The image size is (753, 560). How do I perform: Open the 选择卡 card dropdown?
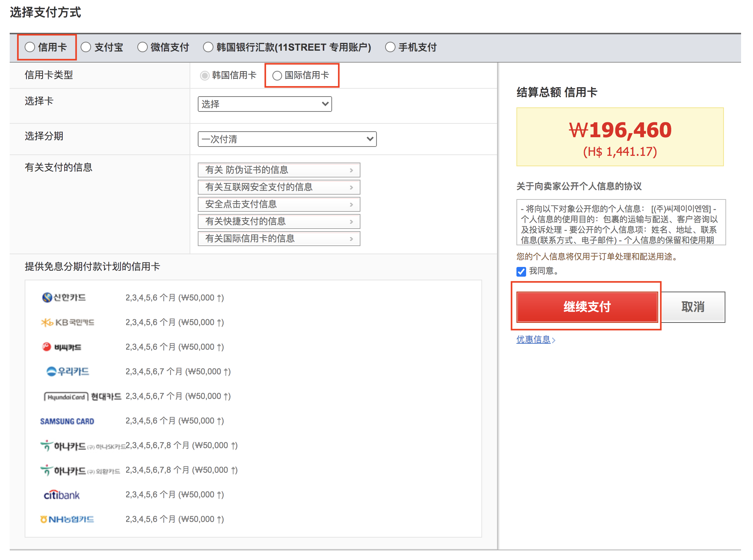pos(265,104)
